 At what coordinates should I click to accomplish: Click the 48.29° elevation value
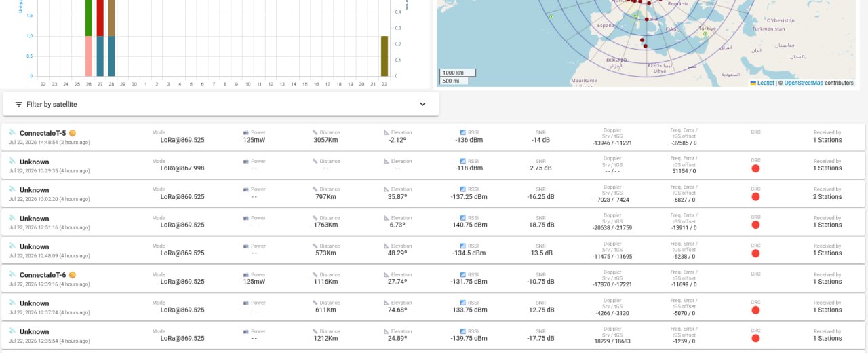[397, 253]
